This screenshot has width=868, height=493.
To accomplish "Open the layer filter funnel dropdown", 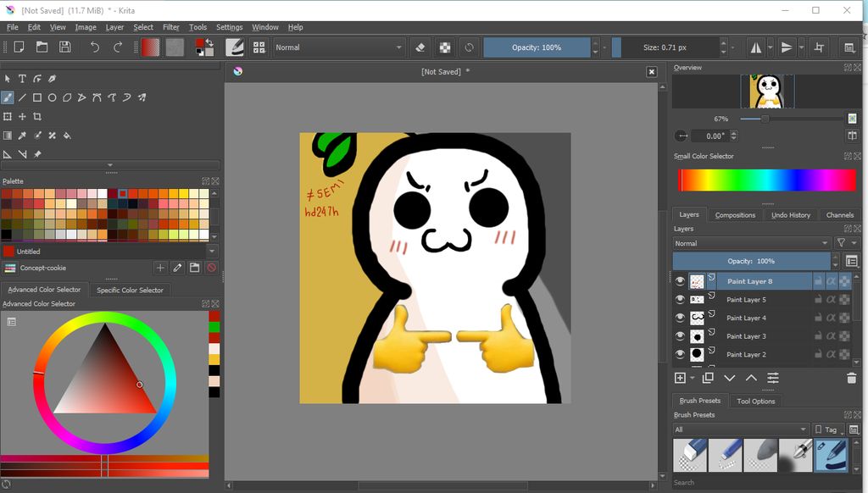I will pos(847,243).
